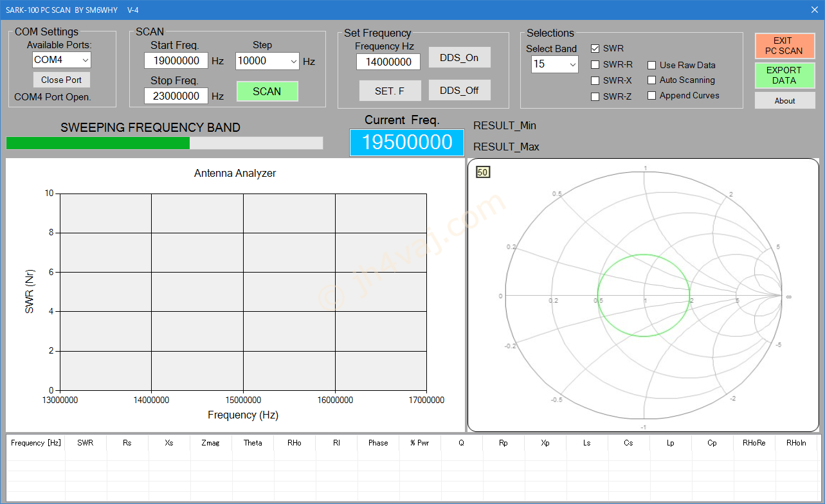Screen dimensions: 825x504
Task: Select the Xs column header
Action: tap(169, 442)
